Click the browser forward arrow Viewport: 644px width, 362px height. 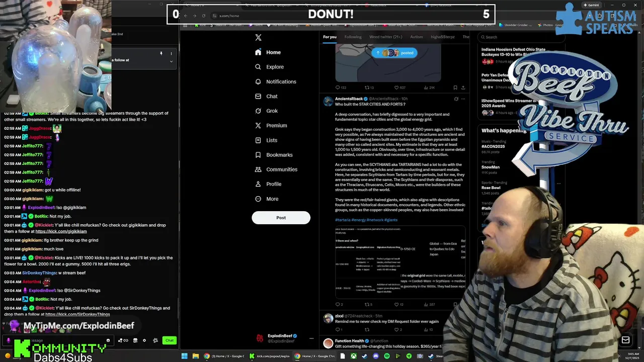coord(194,16)
